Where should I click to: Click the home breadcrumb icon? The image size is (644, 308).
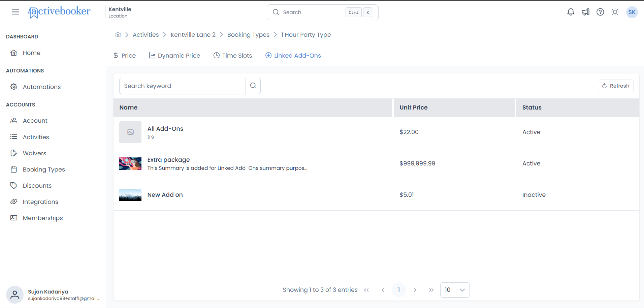(118, 35)
